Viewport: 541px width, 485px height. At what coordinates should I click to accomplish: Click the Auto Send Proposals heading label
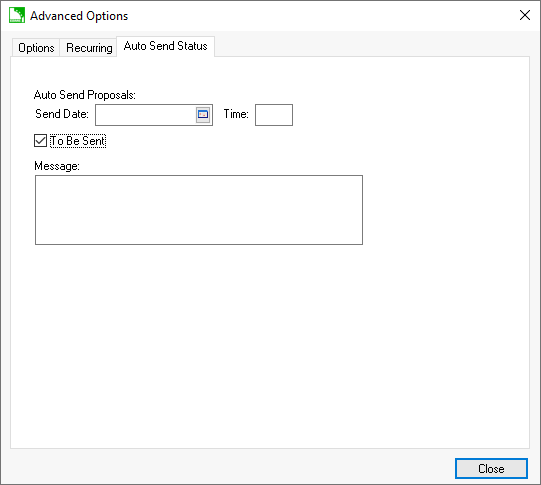coord(85,95)
